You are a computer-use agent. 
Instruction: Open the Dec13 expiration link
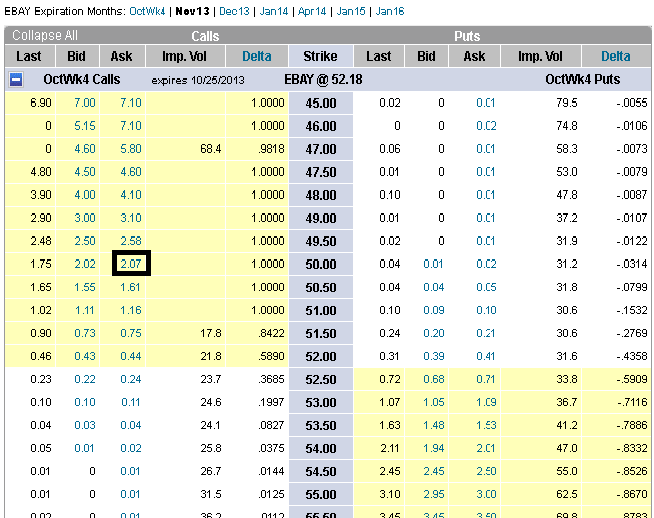pos(234,11)
